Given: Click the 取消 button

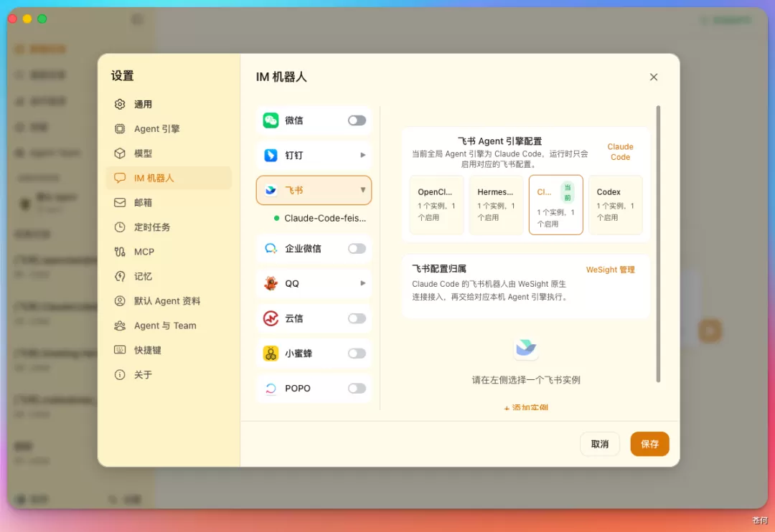Looking at the screenshot, I should [x=599, y=444].
